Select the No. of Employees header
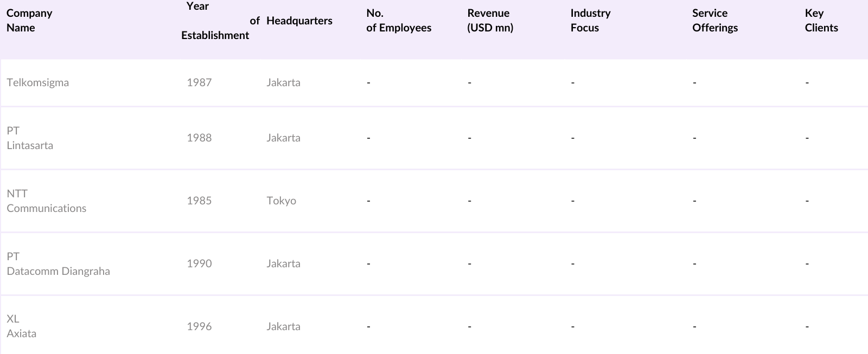This screenshot has height=354, width=868. point(399,21)
